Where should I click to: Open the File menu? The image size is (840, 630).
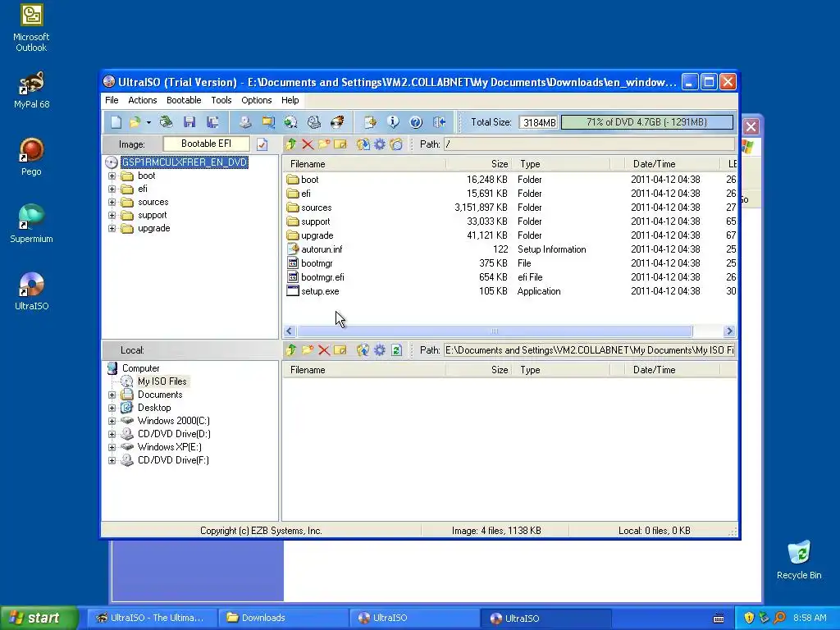pos(112,100)
